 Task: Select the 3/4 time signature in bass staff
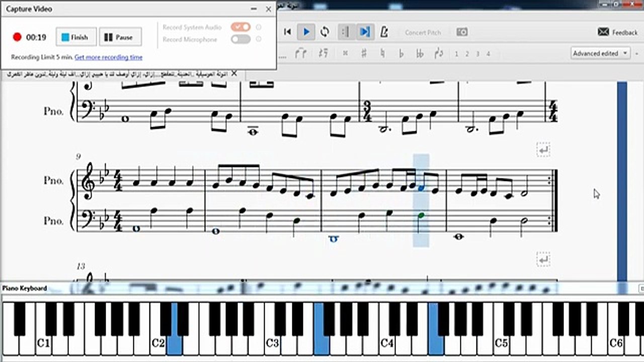[x=367, y=112]
